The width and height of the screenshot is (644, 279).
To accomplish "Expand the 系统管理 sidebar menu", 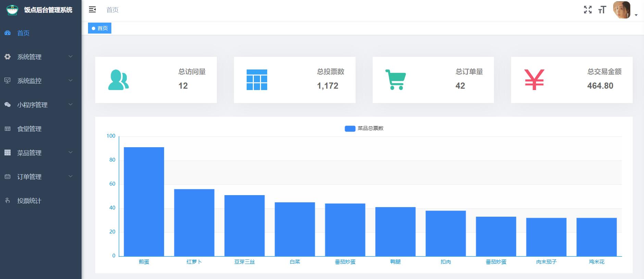I will tap(29, 57).
